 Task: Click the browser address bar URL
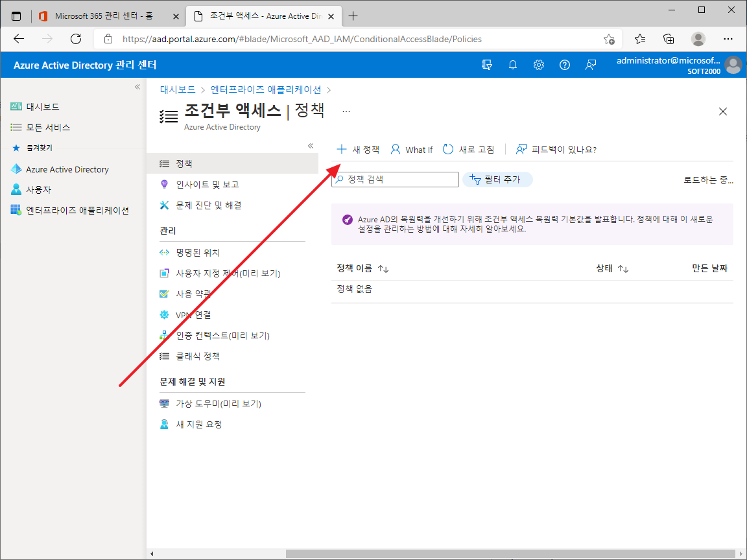pos(302,39)
